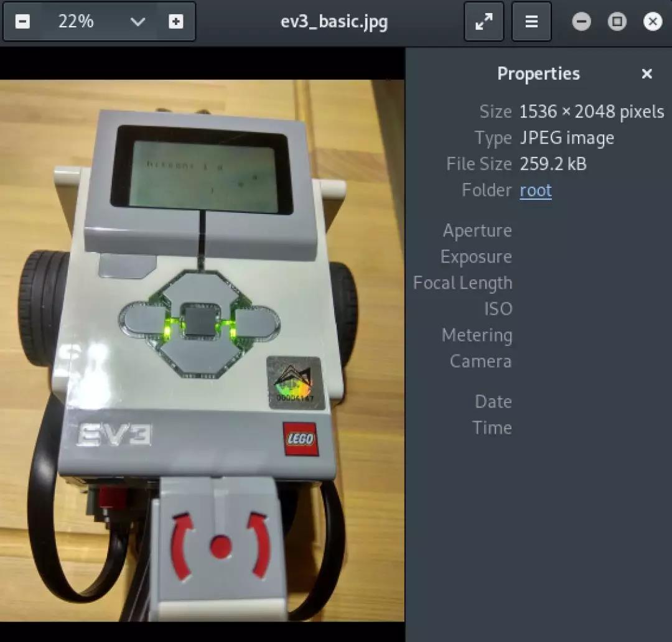Open the zoom level dropdown chevron

coord(138,21)
